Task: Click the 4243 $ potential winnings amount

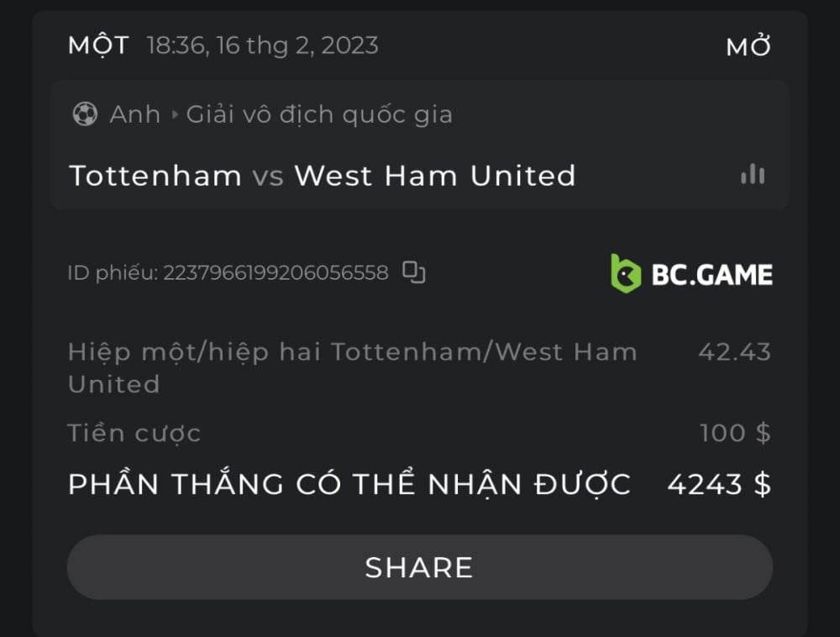Action: click(x=719, y=485)
